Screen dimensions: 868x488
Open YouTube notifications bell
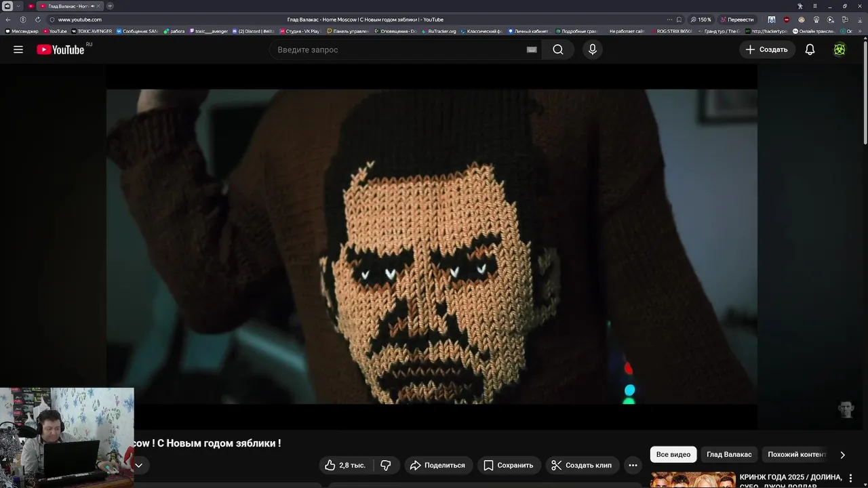coord(810,49)
